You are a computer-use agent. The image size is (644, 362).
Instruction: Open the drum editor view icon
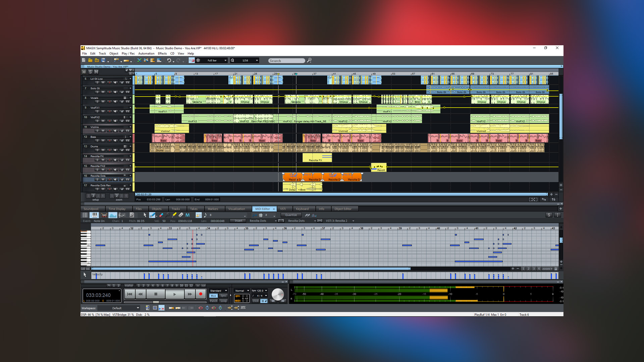[x=104, y=216]
